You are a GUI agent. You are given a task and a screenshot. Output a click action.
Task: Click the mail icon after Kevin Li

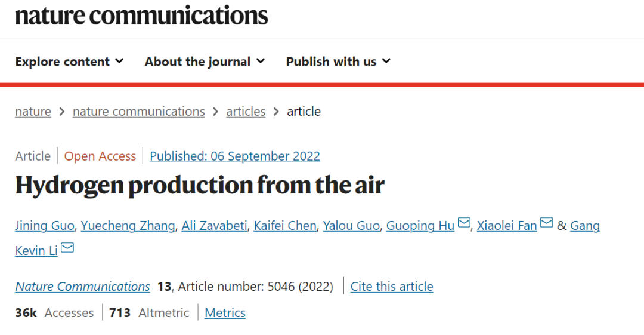67,247
